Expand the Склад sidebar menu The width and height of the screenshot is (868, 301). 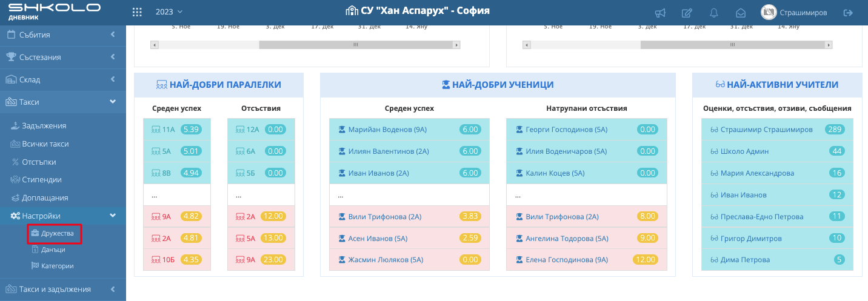click(63, 79)
